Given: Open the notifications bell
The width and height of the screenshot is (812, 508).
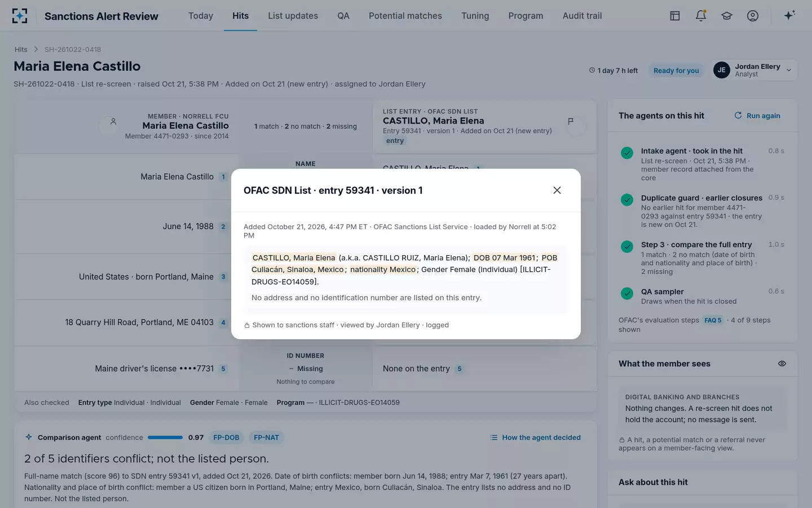Looking at the screenshot, I should [x=701, y=16].
